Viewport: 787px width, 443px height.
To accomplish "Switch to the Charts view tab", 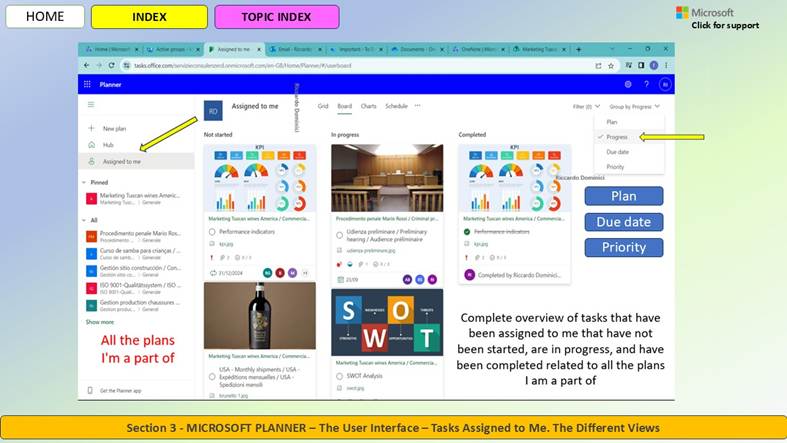I will [x=368, y=106].
